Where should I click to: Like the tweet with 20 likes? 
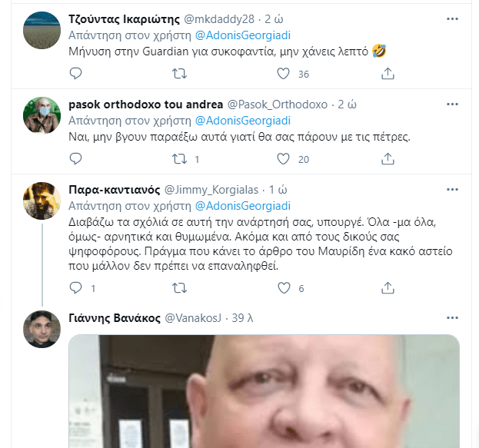283,159
